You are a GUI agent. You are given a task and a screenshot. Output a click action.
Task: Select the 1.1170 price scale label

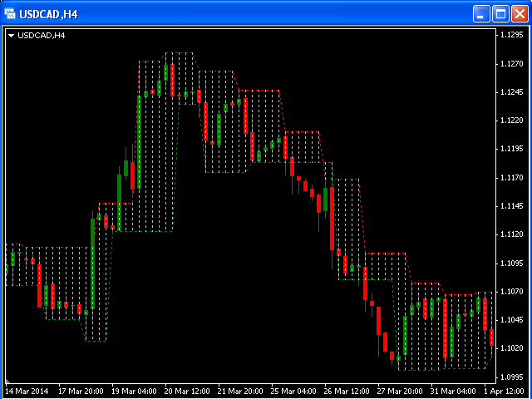(512, 177)
